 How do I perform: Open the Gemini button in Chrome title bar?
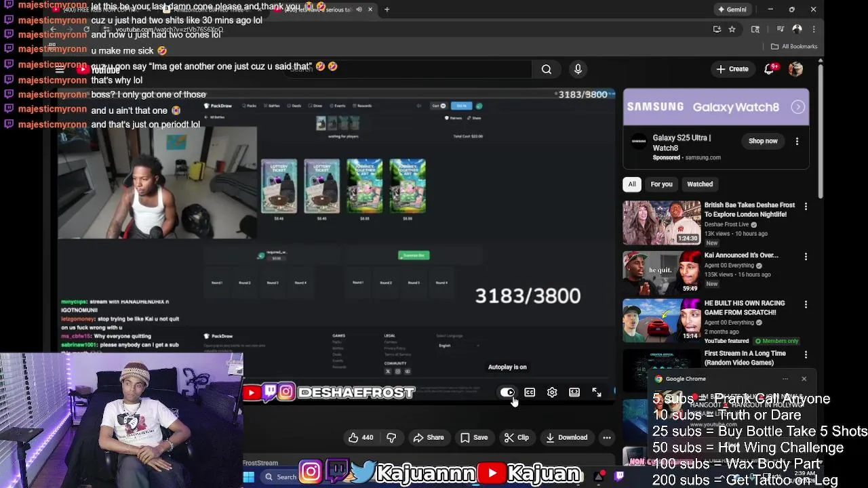733,9
